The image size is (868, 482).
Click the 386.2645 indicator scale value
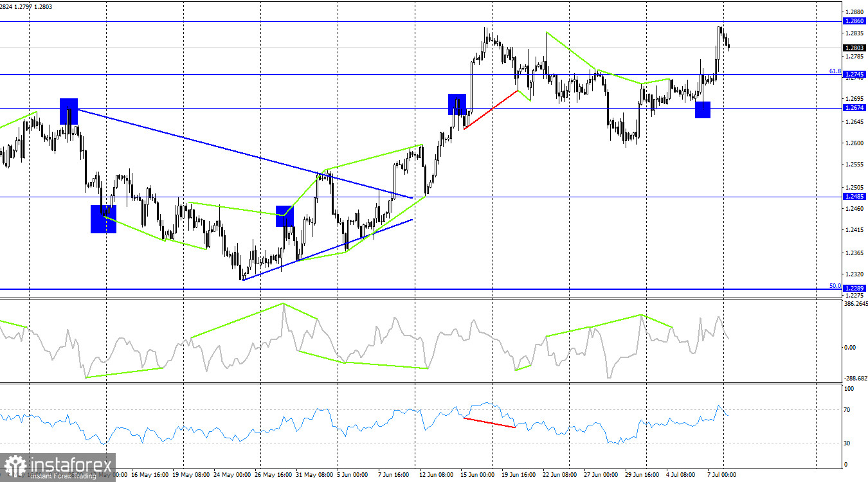click(855, 303)
